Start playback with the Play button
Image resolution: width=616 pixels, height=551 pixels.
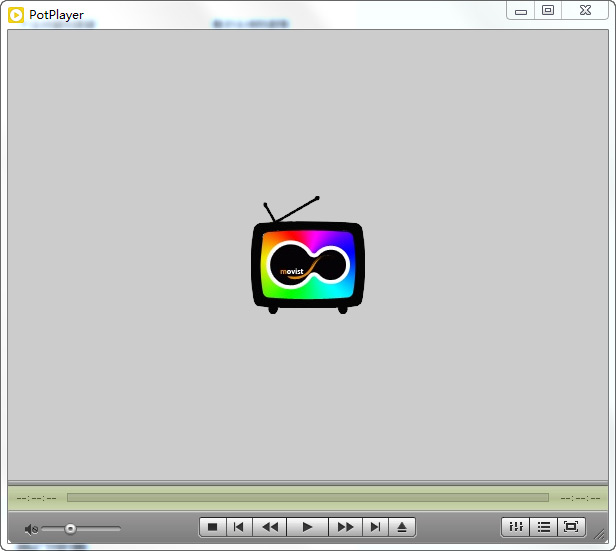[307, 527]
